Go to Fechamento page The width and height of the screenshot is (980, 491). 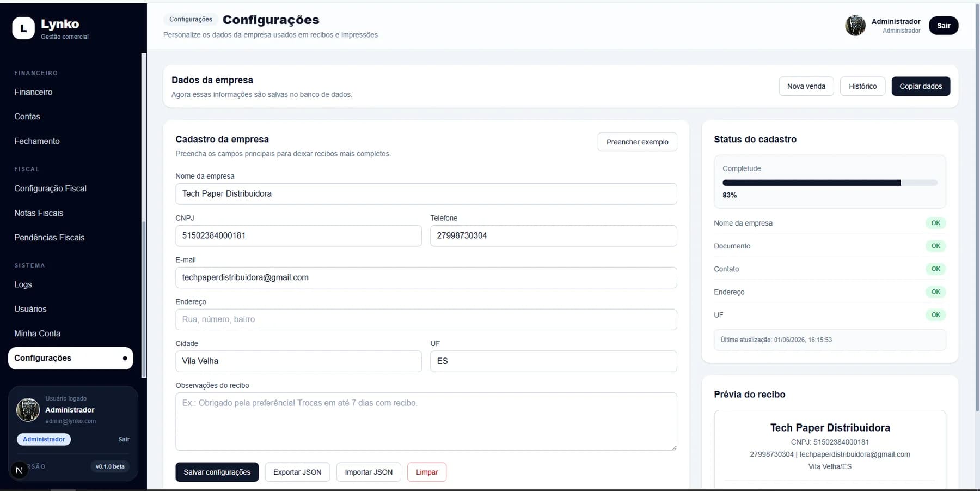[37, 141]
